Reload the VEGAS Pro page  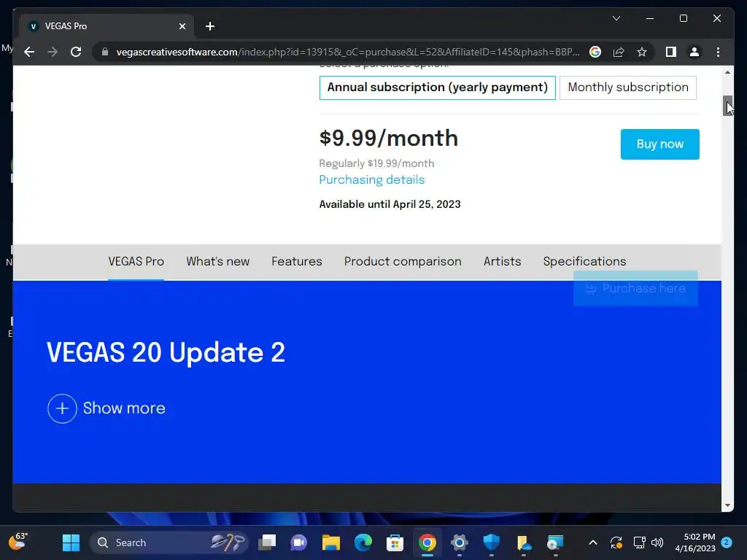point(76,52)
